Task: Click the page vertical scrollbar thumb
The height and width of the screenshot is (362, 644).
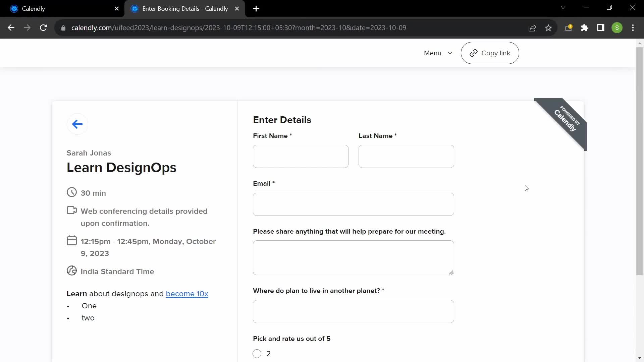Action: (640, 162)
